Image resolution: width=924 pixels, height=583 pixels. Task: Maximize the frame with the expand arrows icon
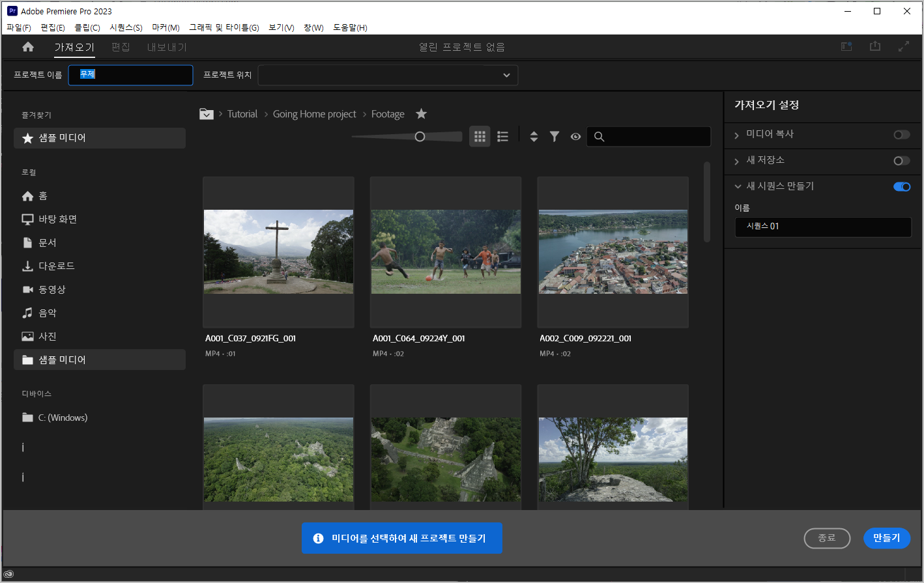tap(904, 47)
